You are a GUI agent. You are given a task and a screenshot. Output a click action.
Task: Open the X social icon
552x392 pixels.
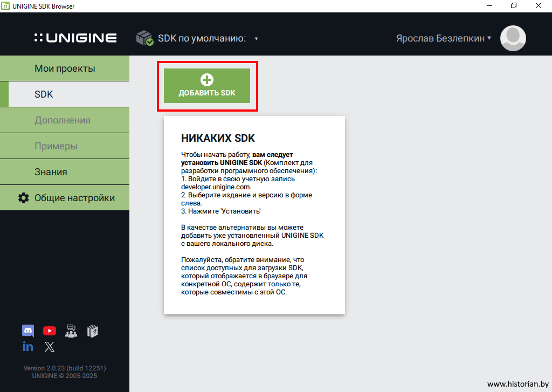coord(50,346)
